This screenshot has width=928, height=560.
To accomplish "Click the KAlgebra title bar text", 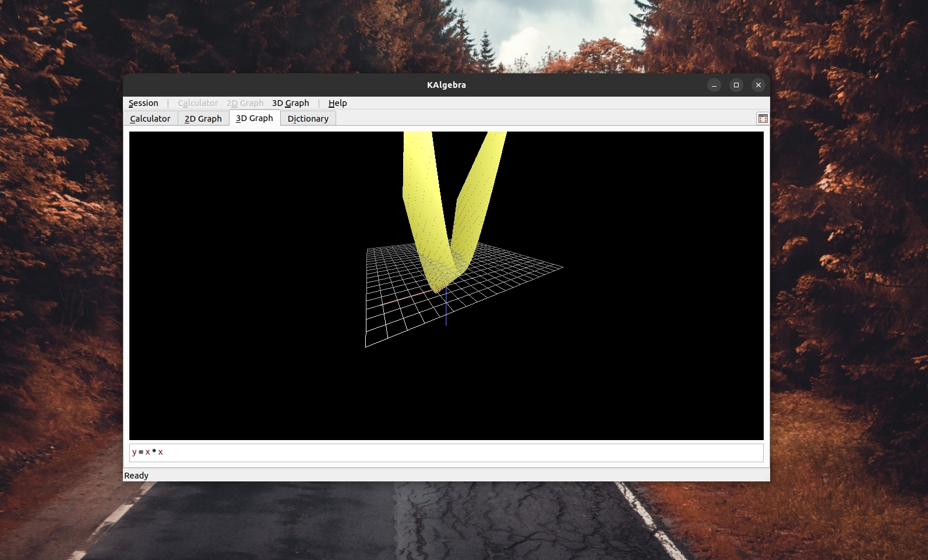I will (x=446, y=85).
